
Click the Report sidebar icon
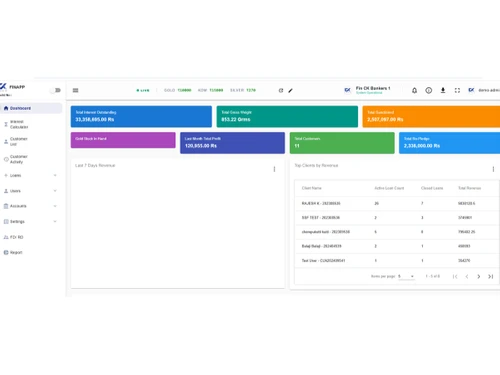[x=6, y=252]
